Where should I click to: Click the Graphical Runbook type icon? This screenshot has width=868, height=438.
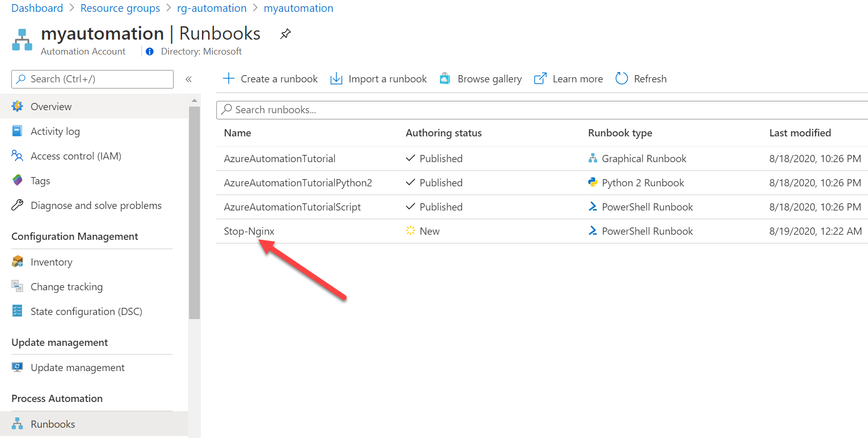tap(593, 159)
